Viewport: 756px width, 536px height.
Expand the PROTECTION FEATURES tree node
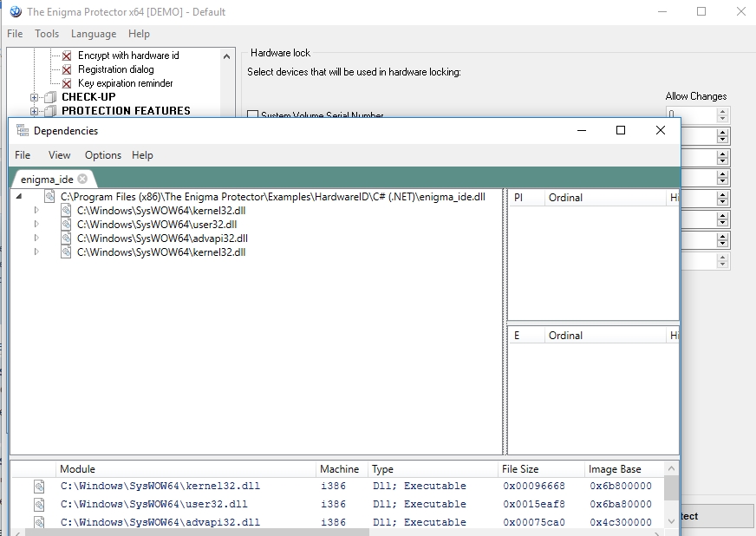click(34, 111)
